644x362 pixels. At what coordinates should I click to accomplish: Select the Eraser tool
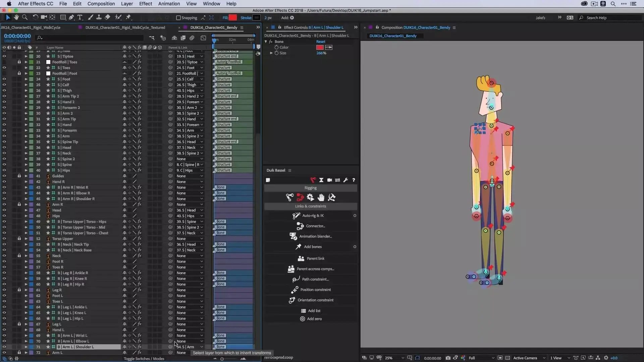[107, 17]
